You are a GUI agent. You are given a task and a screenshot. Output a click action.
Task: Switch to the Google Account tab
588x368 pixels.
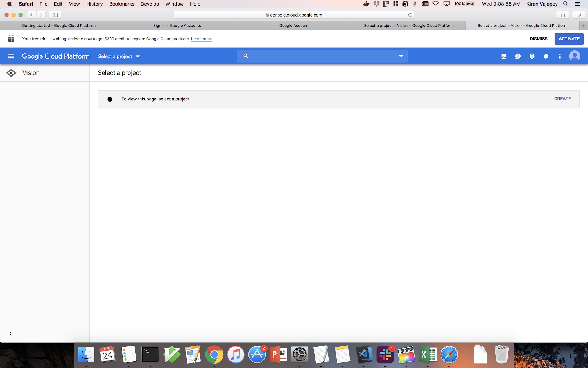click(294, 26)
